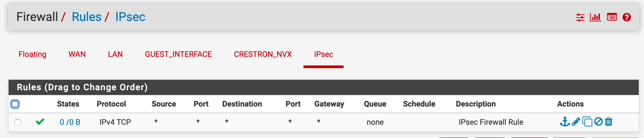Select the IPsec tab
The image size is (644, 138).
coord(323,54)
